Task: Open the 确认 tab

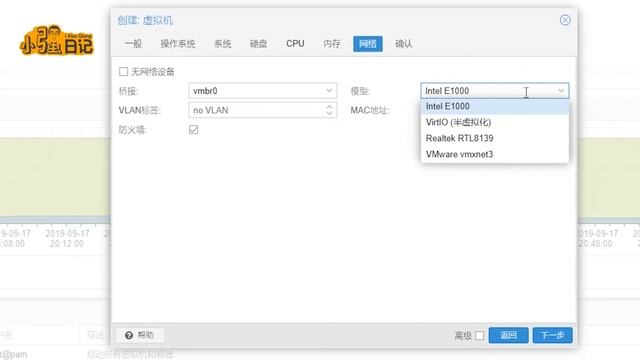Action: point(404,44)
